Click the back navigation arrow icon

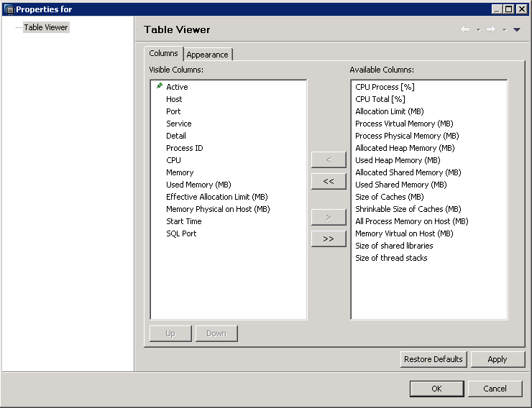(x=465, y=29)
